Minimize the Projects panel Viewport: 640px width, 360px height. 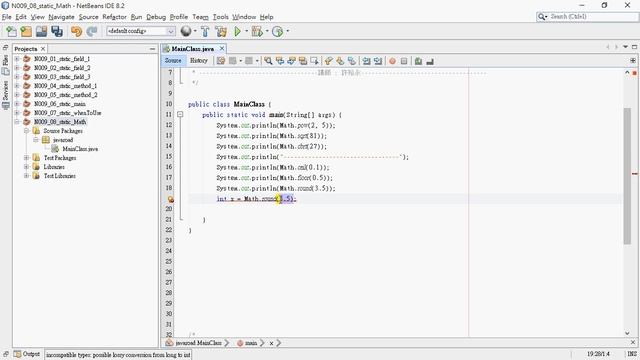coord(152,49)
